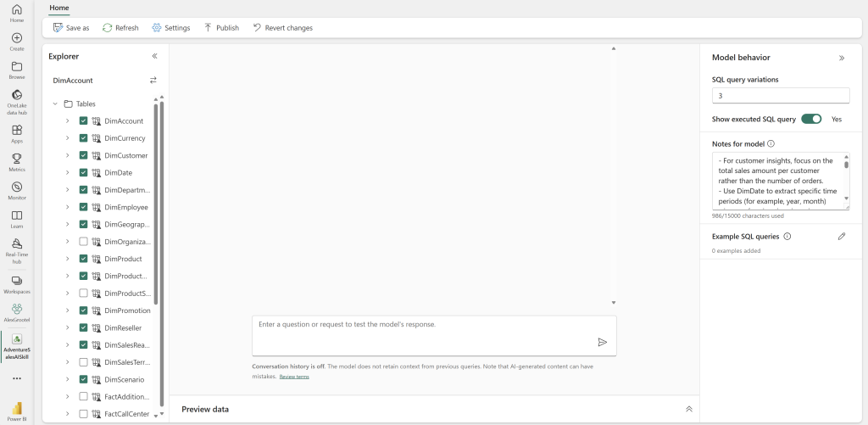Switch data source using swap arrows icon

click(153, 81)
